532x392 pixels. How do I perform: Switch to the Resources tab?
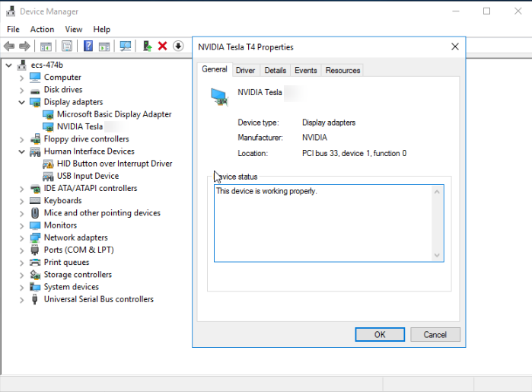342,70
